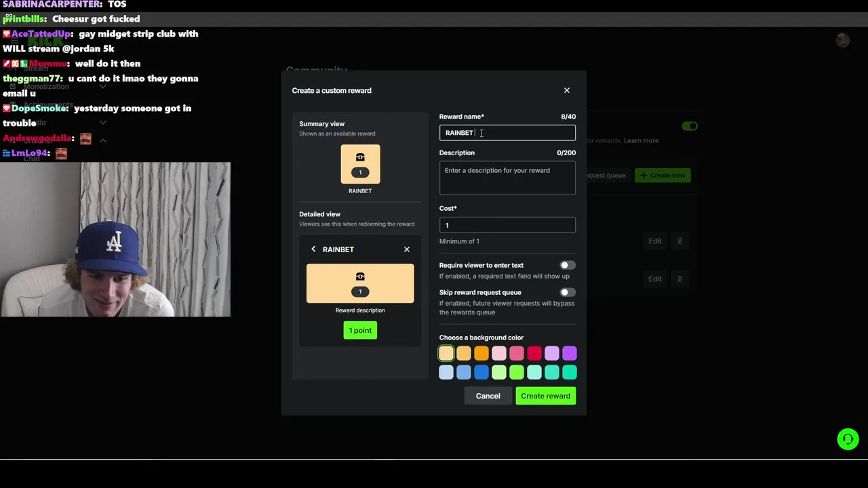The image size is (868, 488).
Task: Click the Create new button in the background
Action: pos(663,176)
